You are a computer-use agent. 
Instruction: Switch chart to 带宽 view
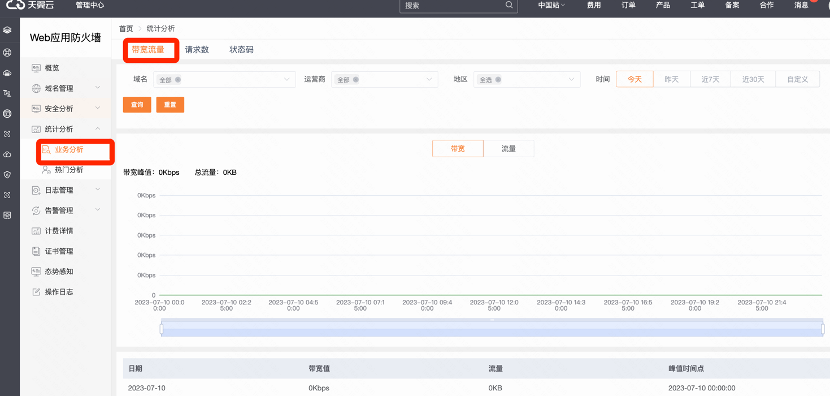(458, 149)
